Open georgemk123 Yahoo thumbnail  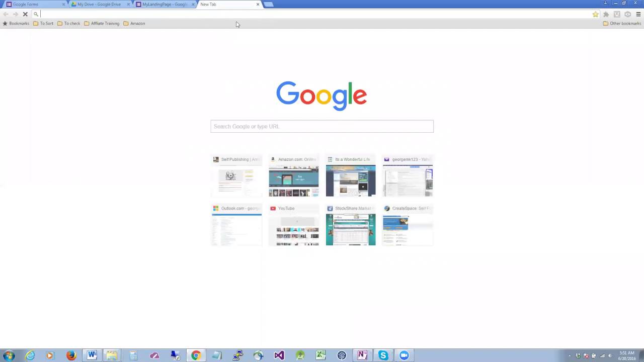coord(408,176)
